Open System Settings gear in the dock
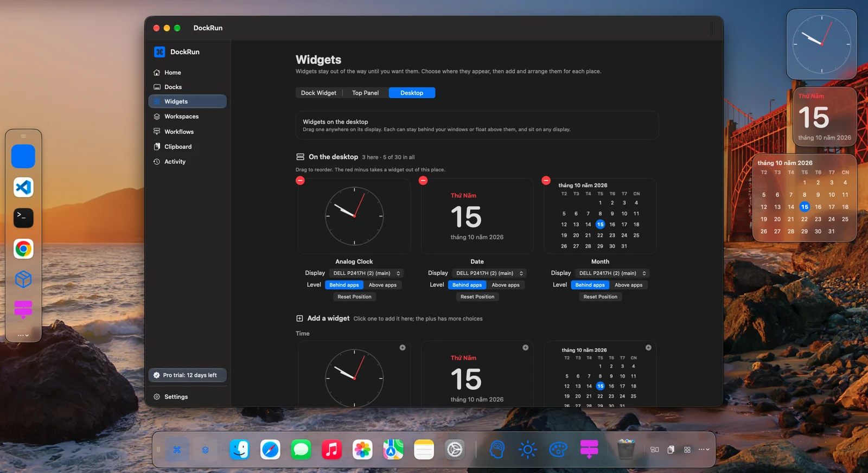Viewport: 868px width, 473px height. tap(455, 449)
